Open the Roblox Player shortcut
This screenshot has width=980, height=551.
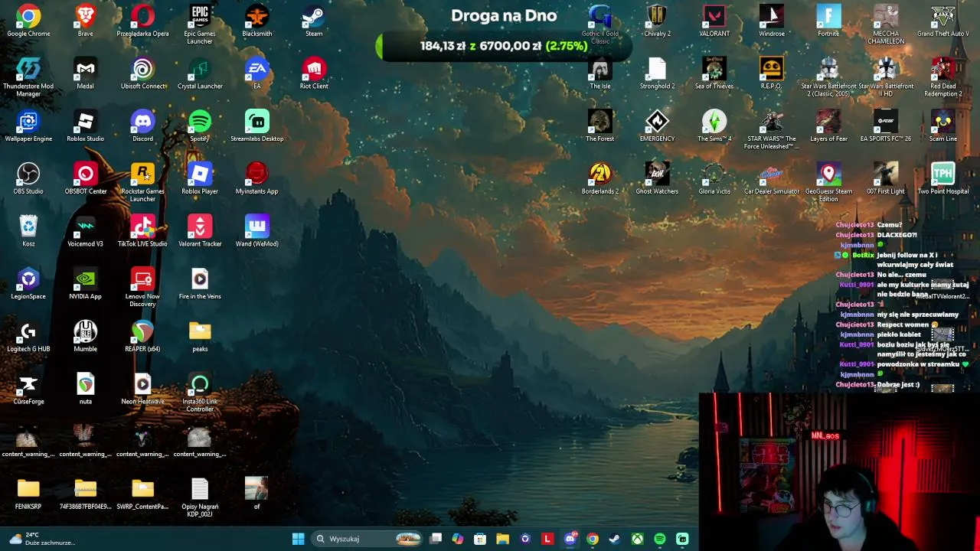coord(200,178)
